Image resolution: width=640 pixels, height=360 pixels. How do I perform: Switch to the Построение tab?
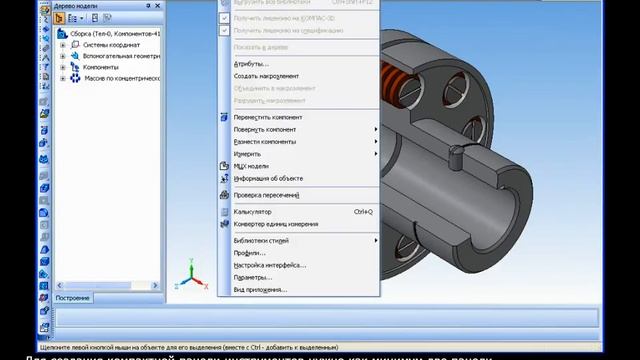(73, 298)
